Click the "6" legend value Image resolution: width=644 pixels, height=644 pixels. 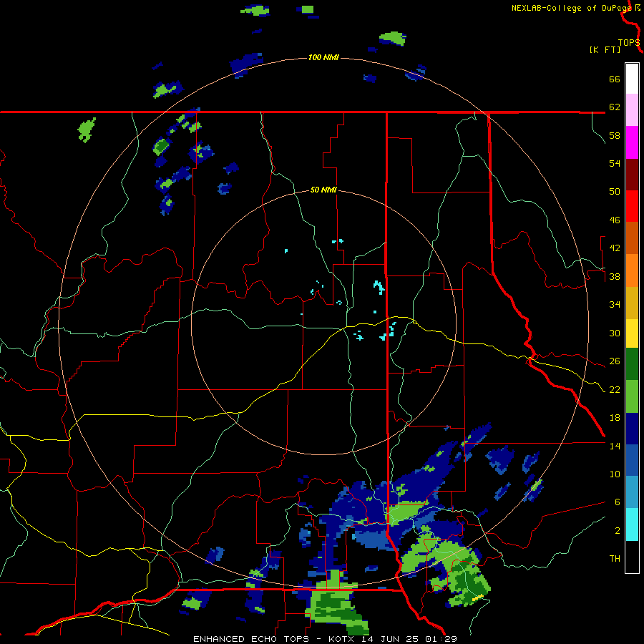618,502
